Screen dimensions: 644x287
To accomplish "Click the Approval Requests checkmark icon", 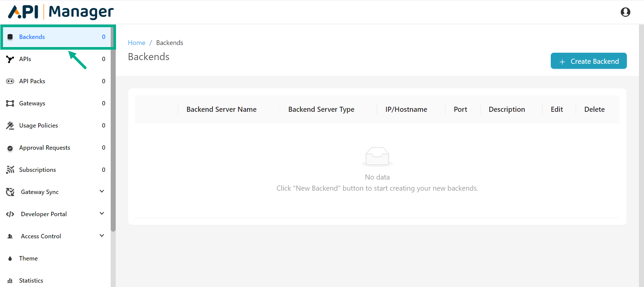I will (x=10, y=148).
